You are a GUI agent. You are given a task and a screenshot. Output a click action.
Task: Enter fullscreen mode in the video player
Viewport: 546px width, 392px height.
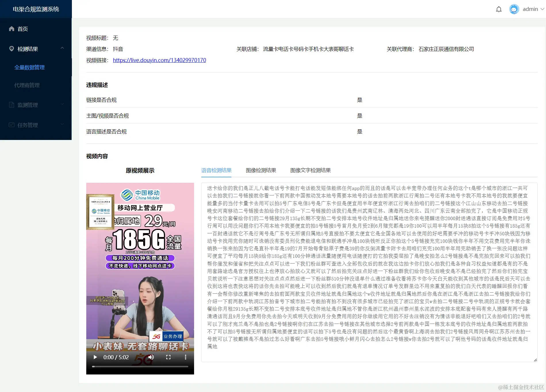169,357
